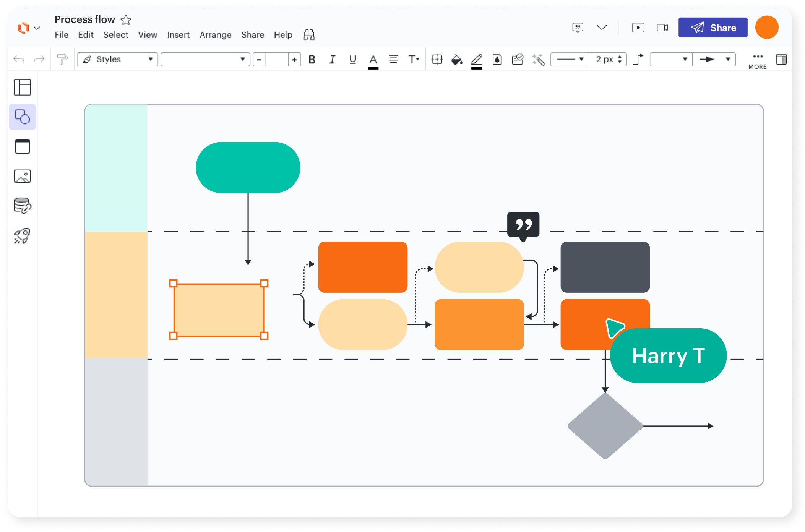Open the Insert menu
The width and height of the screenshot is (805, 532).
pyautogui.click(x=178, y=35)
